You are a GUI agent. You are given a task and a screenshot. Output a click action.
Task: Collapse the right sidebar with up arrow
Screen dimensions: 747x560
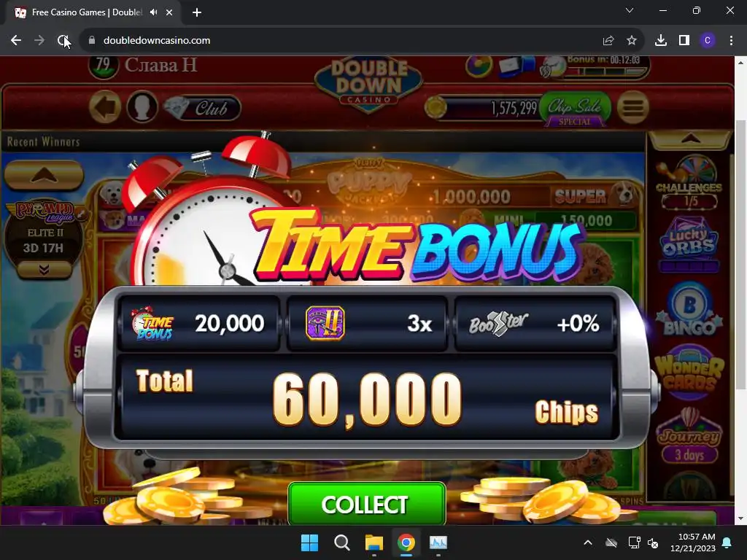[x=690, y=139]
